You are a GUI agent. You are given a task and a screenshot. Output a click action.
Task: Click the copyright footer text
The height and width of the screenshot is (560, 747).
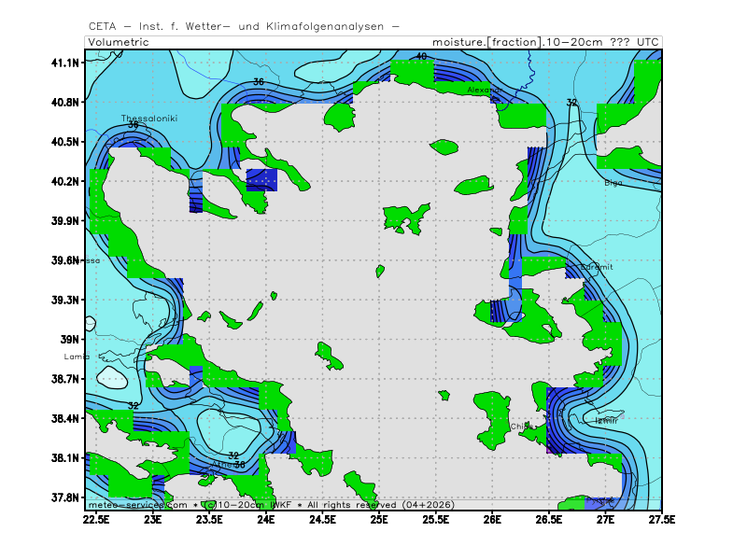[271, 504]
